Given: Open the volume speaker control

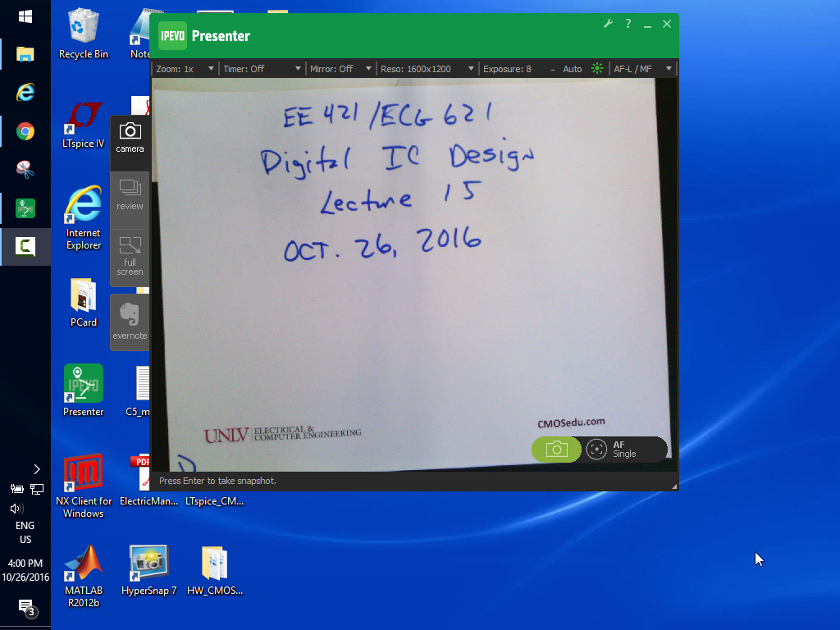Looking at the screenshot, I should [x=16, y=509].
